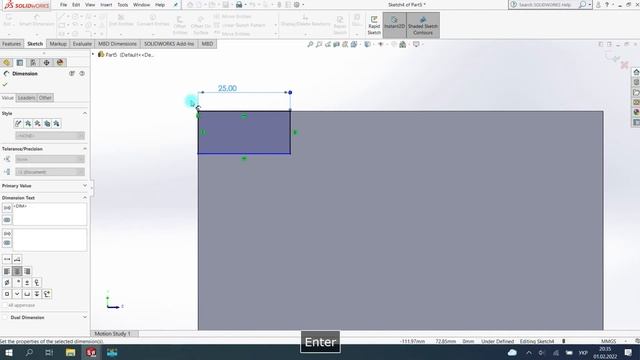Expand the Dual Dimension section
The image size is (640, 360).
(x=84, y=317)
